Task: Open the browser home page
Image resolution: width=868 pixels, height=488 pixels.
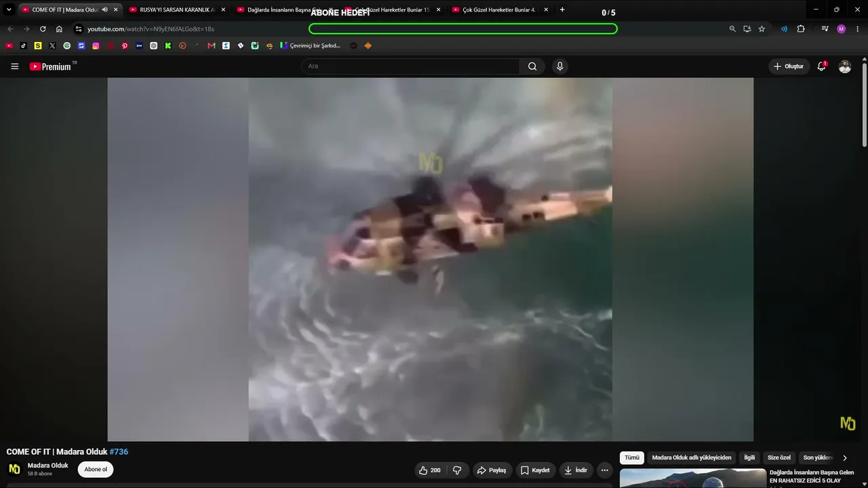Action: 59,29
